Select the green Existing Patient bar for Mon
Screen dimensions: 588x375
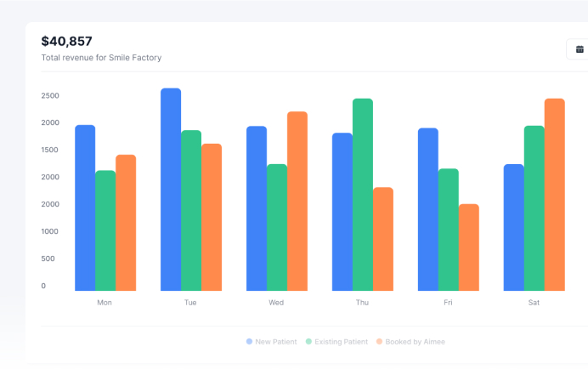(x=105, y=230)
